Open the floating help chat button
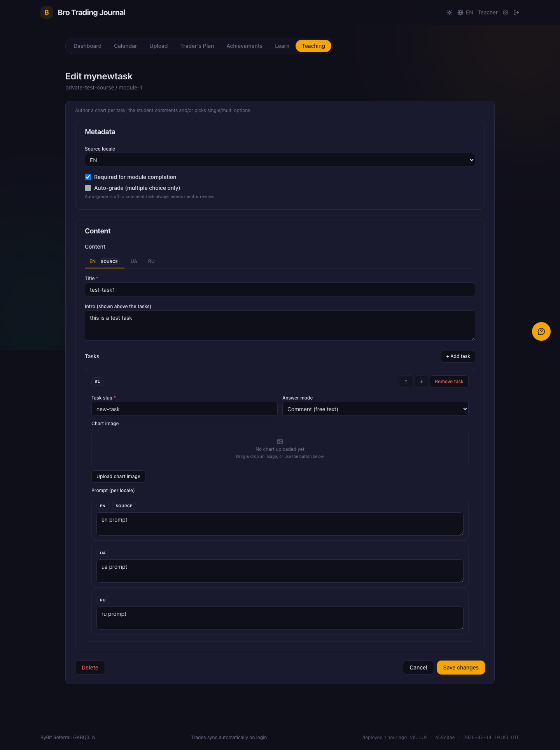 tap(541, 331)
